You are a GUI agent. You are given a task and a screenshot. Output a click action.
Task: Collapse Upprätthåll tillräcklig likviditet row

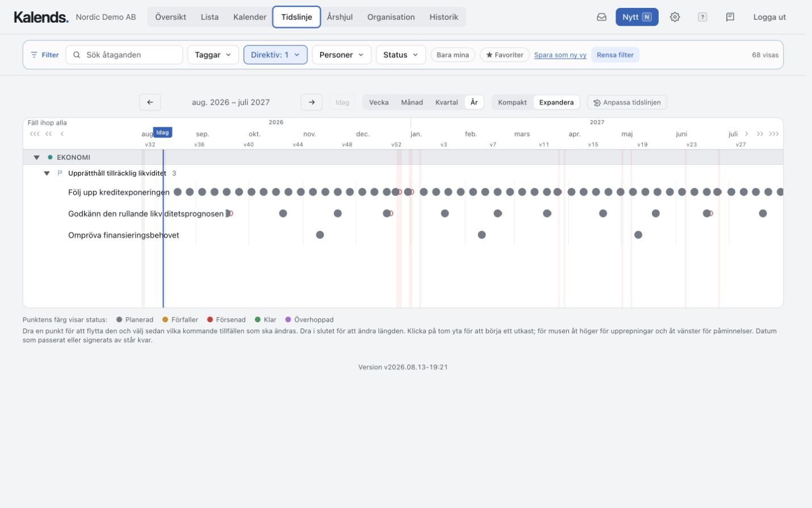click(x=47, y=173)
